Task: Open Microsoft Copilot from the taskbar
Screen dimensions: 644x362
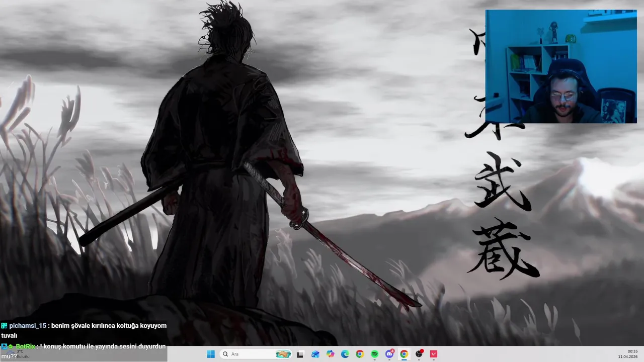Action: (x=330, y=354)
